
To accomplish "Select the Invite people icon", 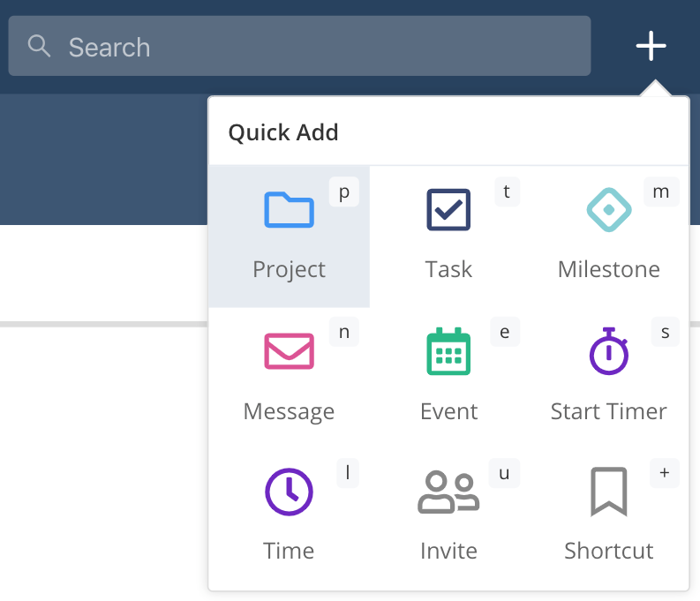I will click(448, 492).
